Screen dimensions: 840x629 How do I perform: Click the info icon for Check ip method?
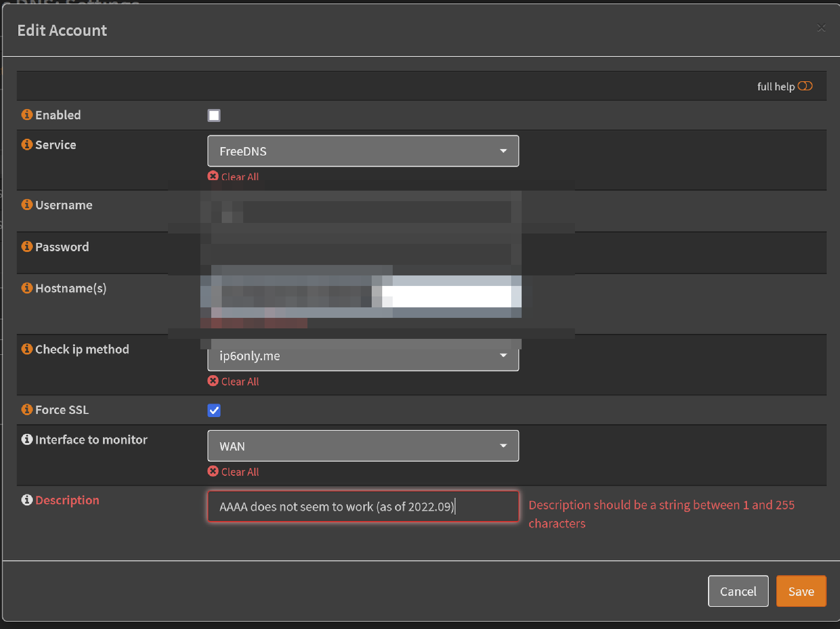click(27, 349)
